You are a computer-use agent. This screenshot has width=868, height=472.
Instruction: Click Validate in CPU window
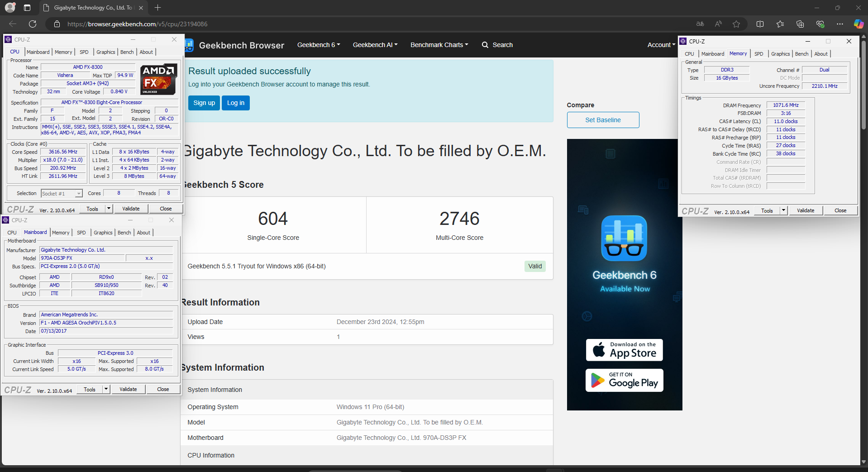coord(131,209)
